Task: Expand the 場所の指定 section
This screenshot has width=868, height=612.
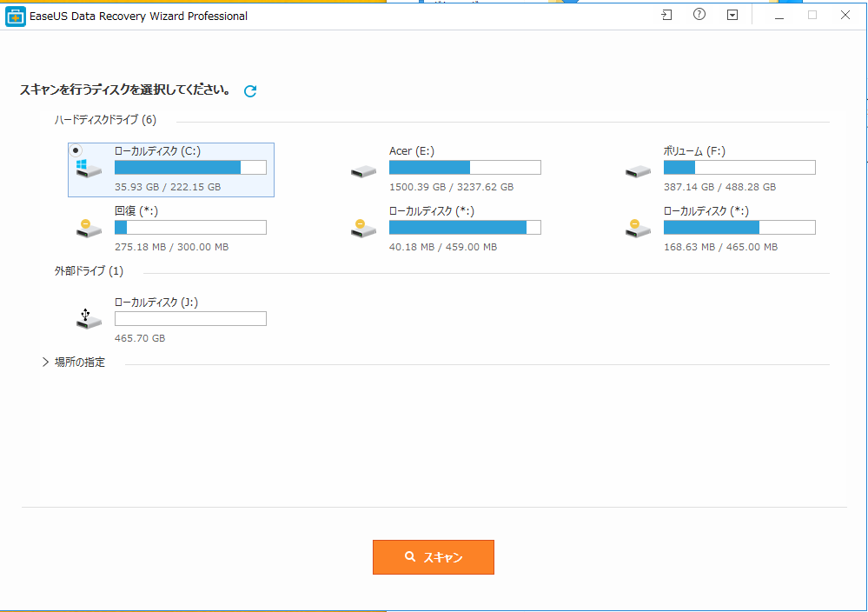Action: (46, 363)
